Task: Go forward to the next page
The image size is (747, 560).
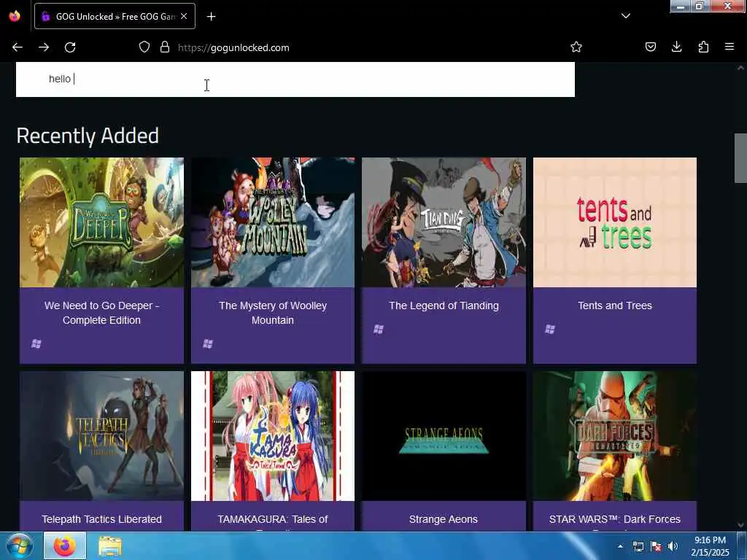Action: click(x=44, y=47)
